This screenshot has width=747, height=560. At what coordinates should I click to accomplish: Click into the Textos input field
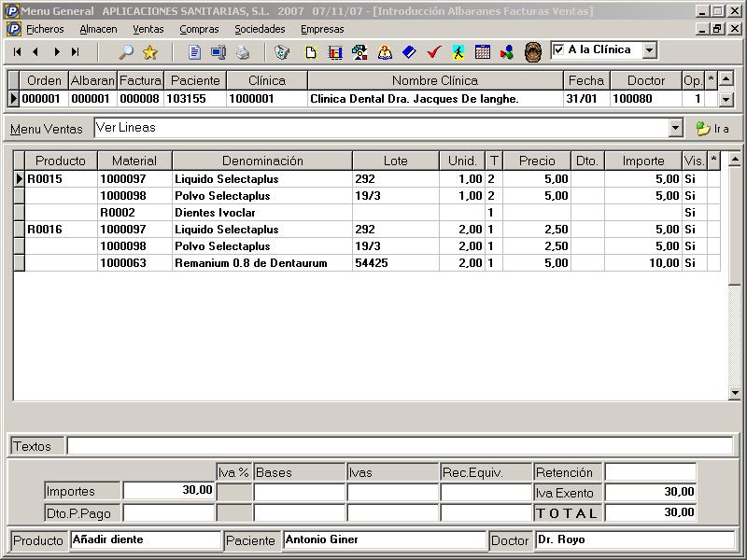(x=400, y=446)
